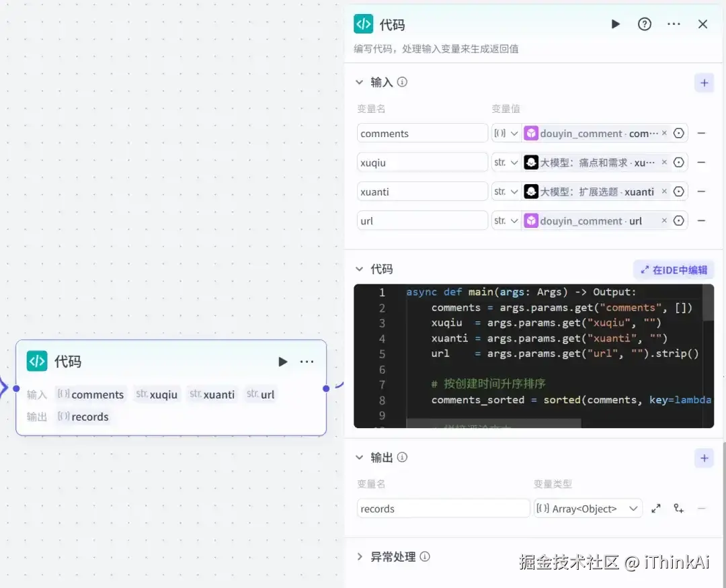The image size is (726, 588).
Task: Show info tooltip next to 输出
Action: click(x=403, y=458)
